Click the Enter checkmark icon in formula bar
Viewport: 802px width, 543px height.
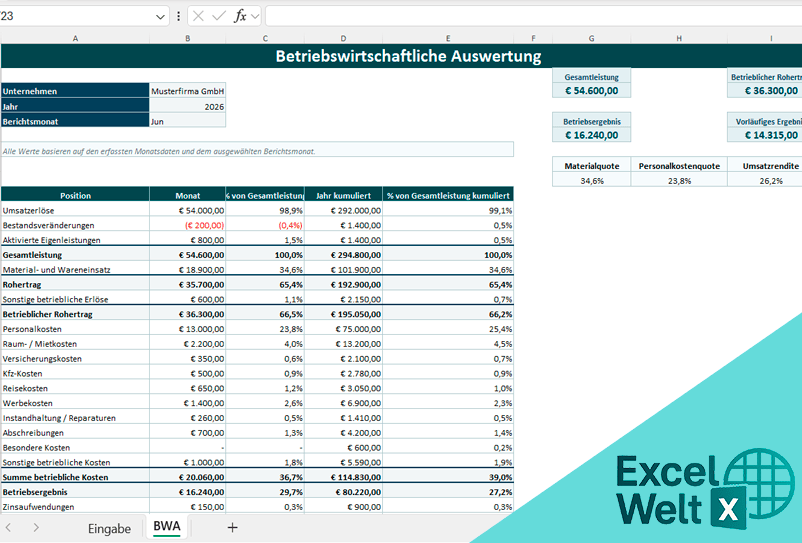coord(219,16)
